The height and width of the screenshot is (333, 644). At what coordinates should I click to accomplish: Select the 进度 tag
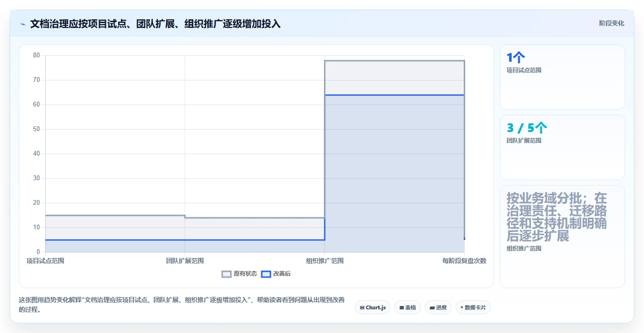tap(438, 307)
